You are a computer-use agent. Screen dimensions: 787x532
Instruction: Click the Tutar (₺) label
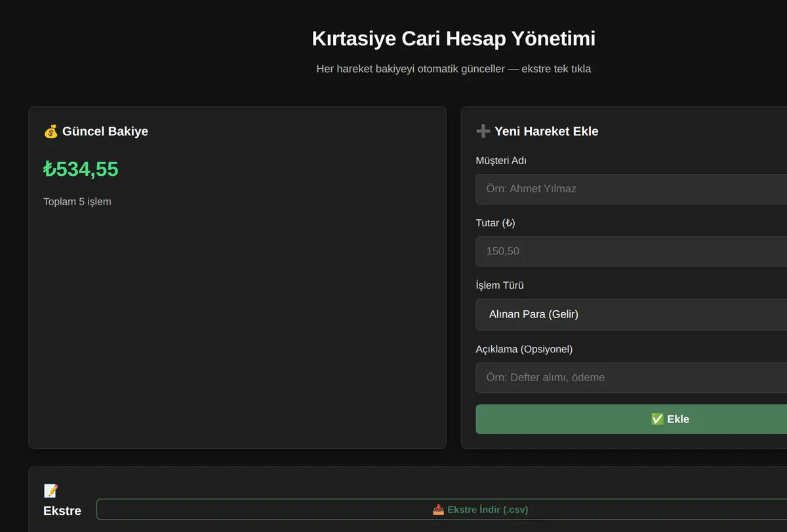click(495, 223)
